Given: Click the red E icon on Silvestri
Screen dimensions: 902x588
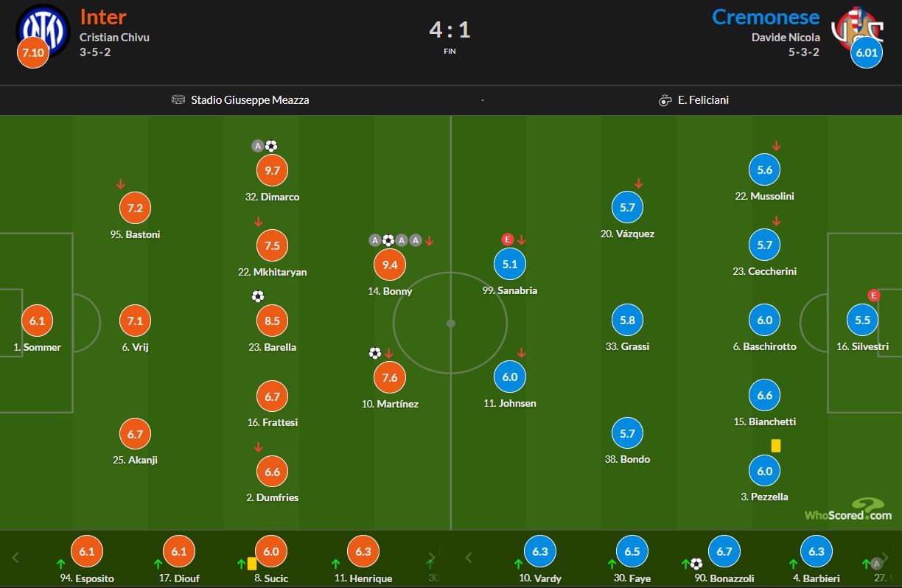Looking at the screenshot, I should point(874,295).
